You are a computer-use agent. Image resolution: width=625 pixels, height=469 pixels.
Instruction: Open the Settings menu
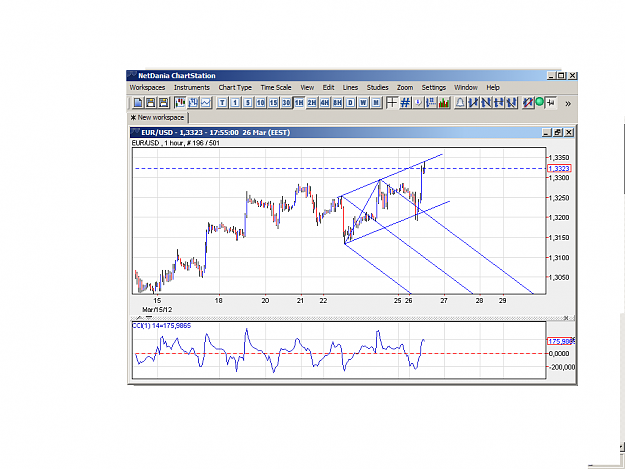click(434, 87)
